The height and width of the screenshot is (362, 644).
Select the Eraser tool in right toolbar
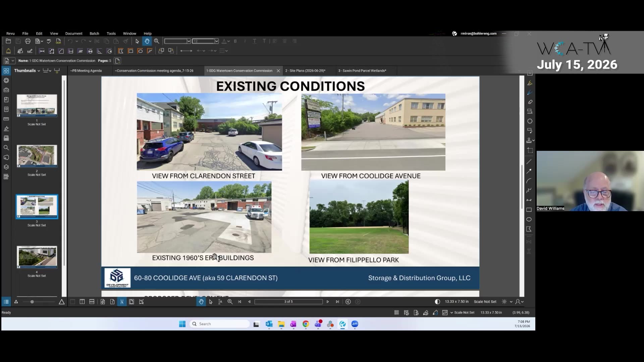click(x=530, y=102)
